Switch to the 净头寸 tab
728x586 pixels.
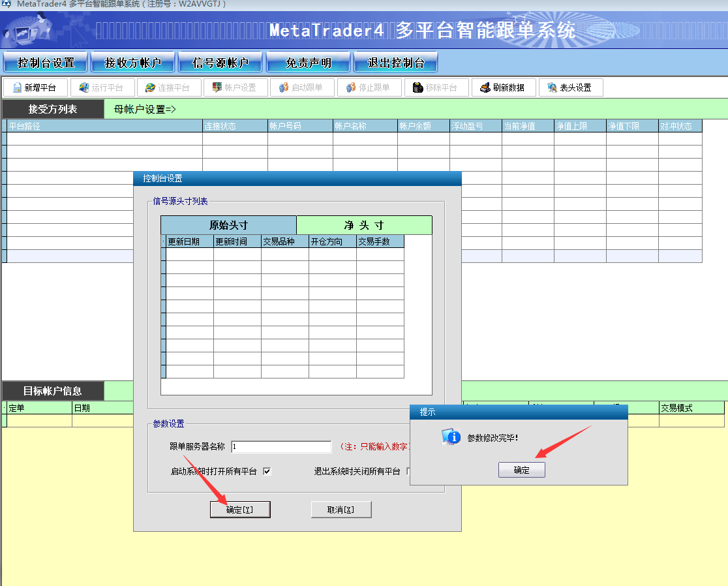point(364,225)
